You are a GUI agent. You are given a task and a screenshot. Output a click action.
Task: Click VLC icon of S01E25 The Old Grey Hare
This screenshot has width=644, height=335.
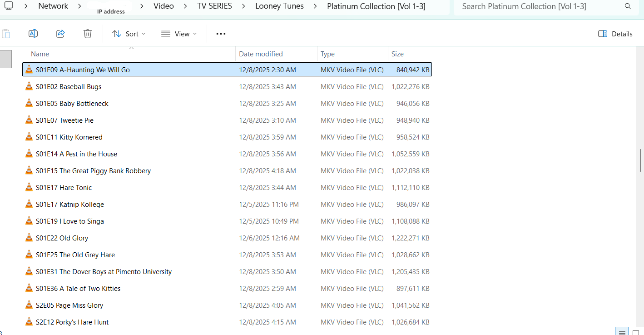coord(29,255)
